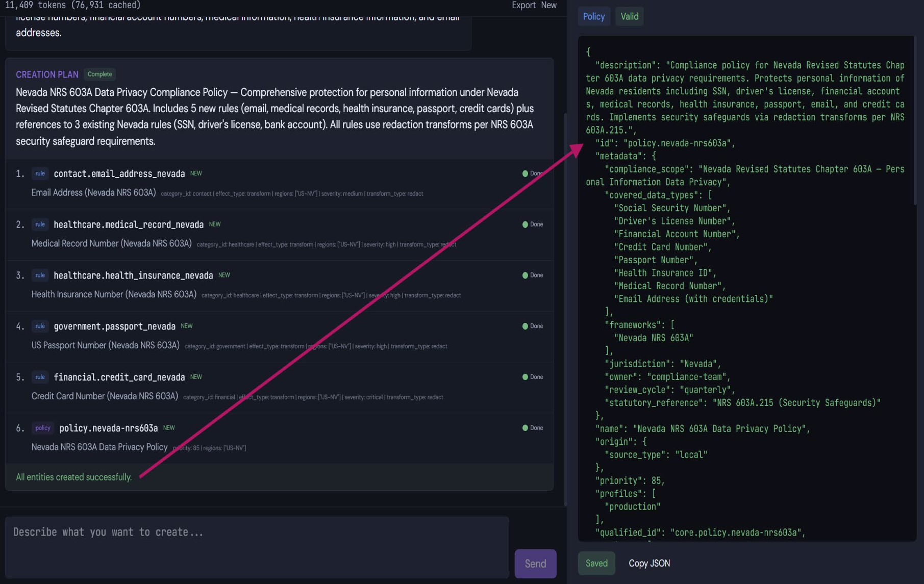Click the "id": "policy.nevada-nrs603a" JSON line
This screenshot has width=924, height=584.
tap(665, 143)
